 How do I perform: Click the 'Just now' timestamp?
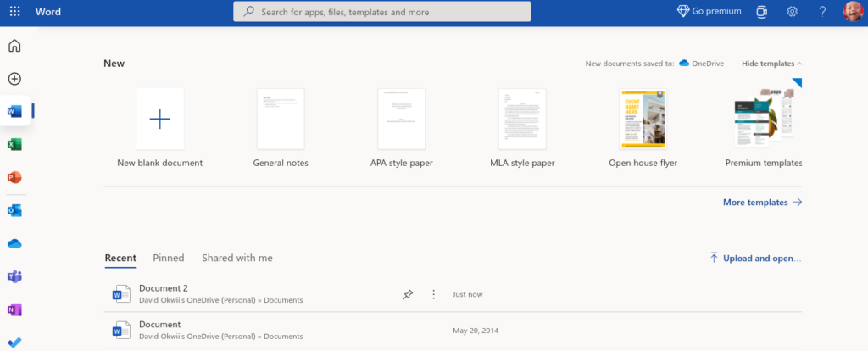pyautogui.click(x=468, y=294)
